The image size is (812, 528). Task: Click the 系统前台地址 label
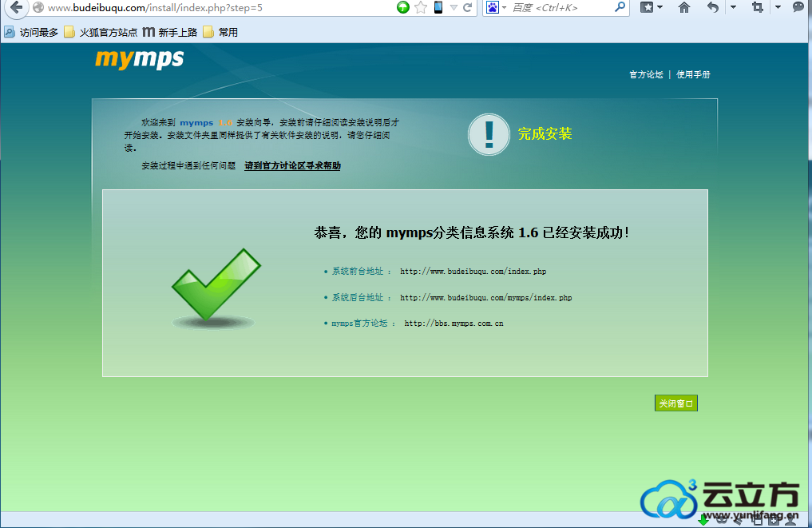pyautogui.click(x=358, y=271)
